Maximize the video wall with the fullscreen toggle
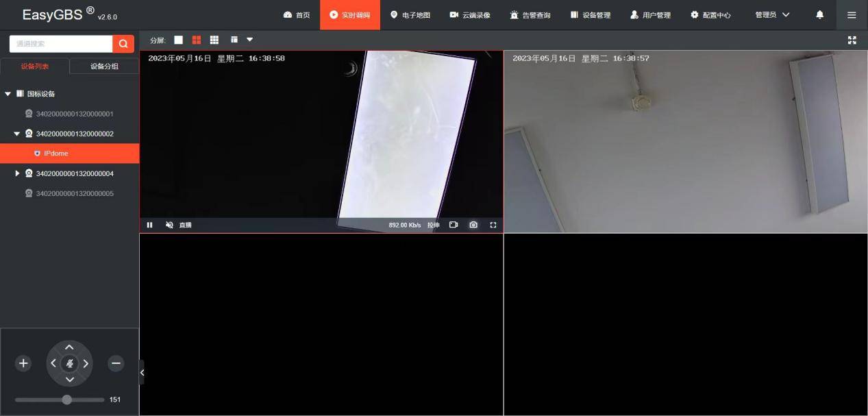 [852, 40]
